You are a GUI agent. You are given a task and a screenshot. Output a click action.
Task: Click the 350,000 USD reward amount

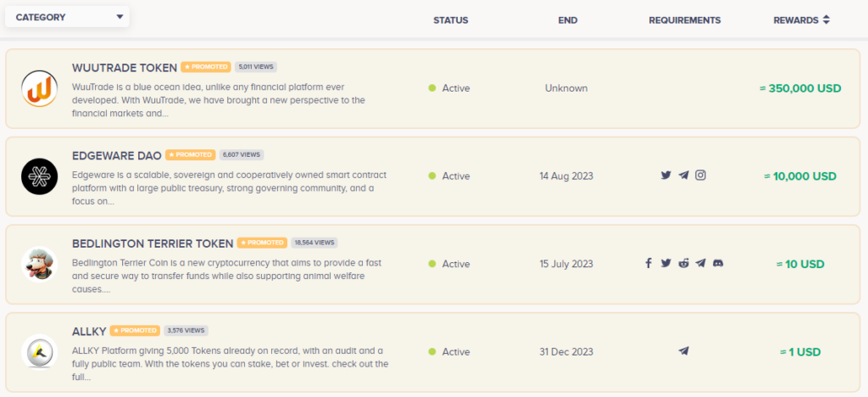(x=799, y=88)
